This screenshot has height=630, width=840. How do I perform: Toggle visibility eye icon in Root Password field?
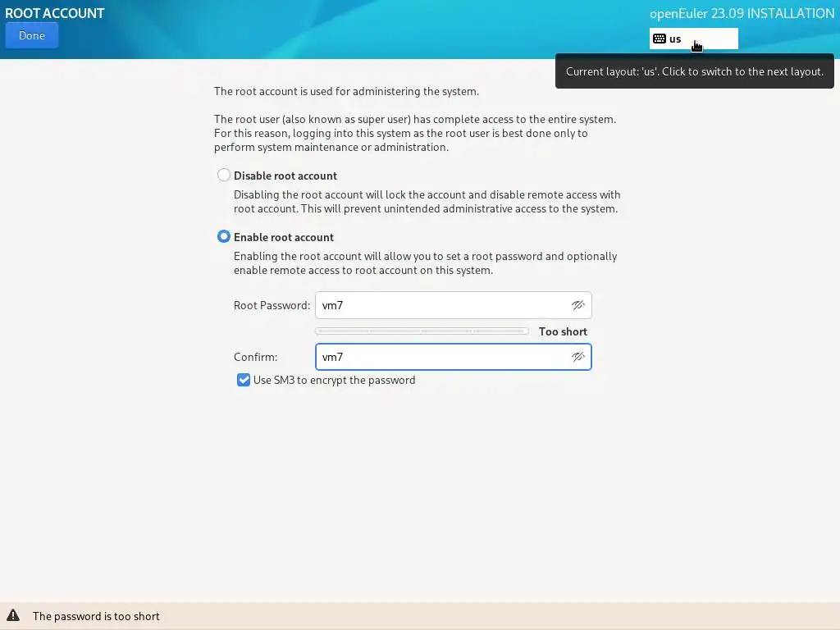(577, 305)
